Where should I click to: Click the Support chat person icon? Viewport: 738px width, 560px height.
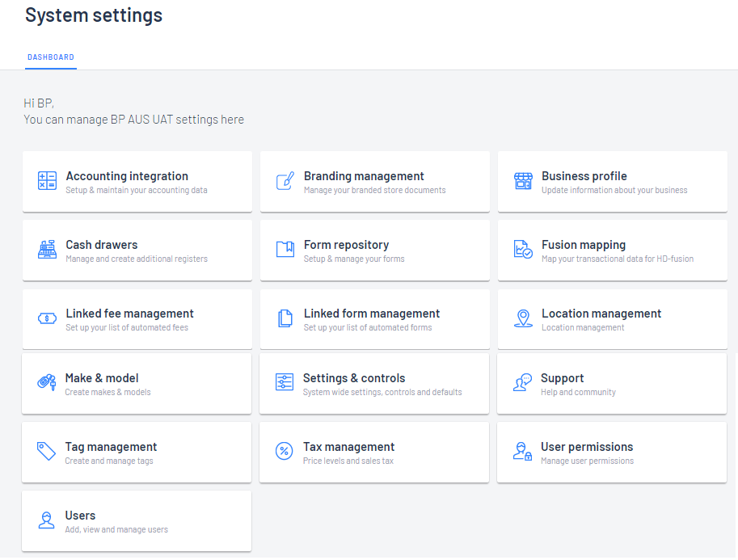[x=522, y=383]
